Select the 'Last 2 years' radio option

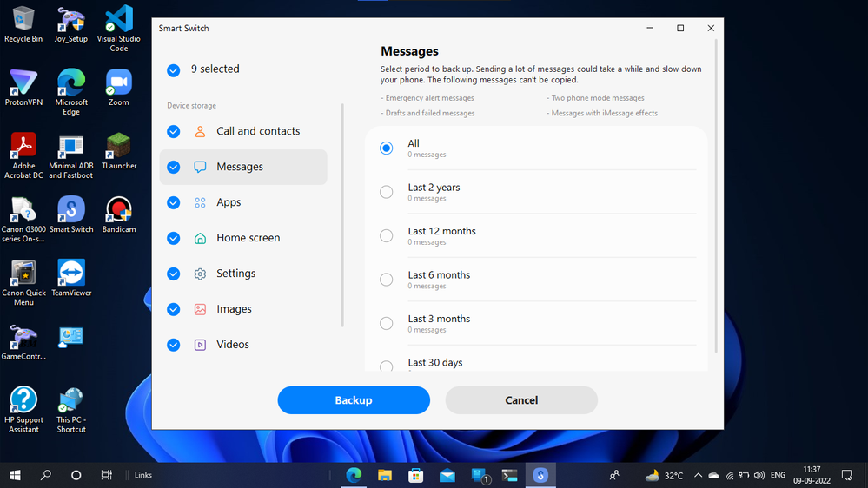[387, 192]
